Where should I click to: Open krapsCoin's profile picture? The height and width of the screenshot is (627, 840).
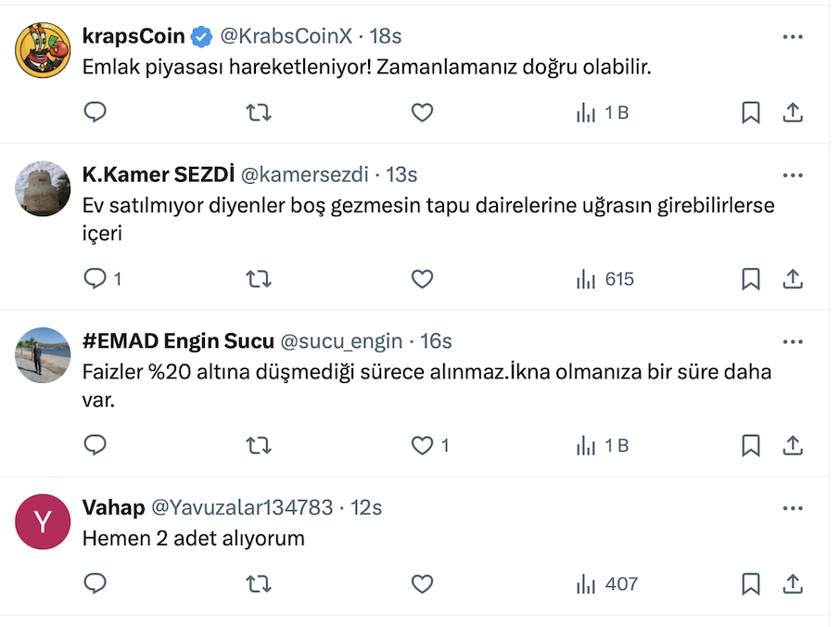pos(44,51)
